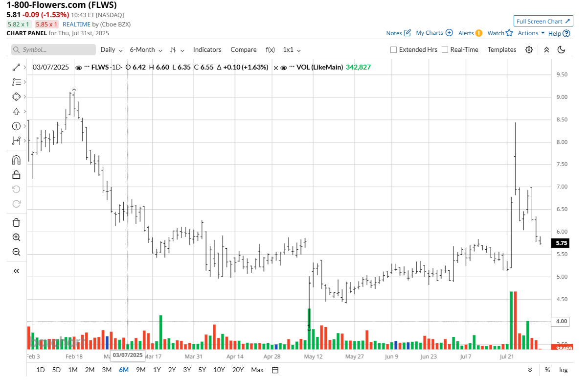Select the 20Y time range
This screenshot has height=380, width=588.
tap(238, 370)
